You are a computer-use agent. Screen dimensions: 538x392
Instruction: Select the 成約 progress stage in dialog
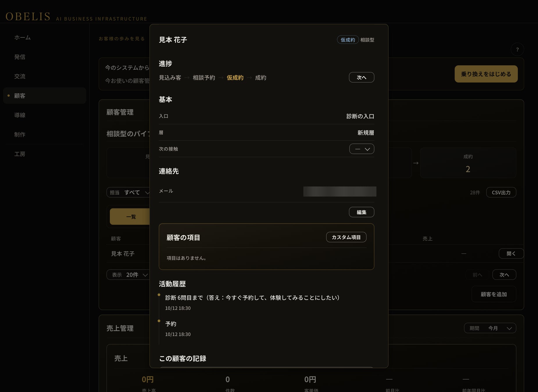click(x=260, y=78)
